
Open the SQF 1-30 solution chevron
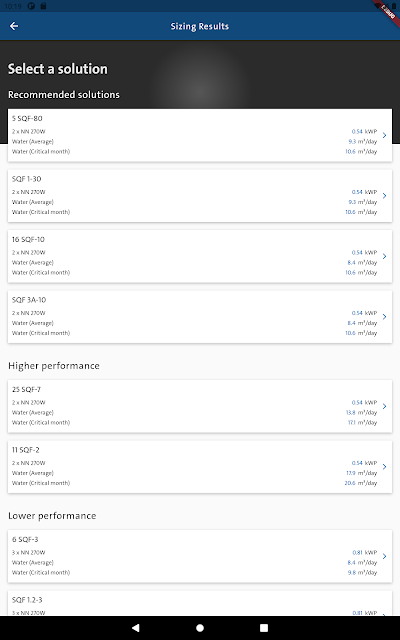[384, 196]
